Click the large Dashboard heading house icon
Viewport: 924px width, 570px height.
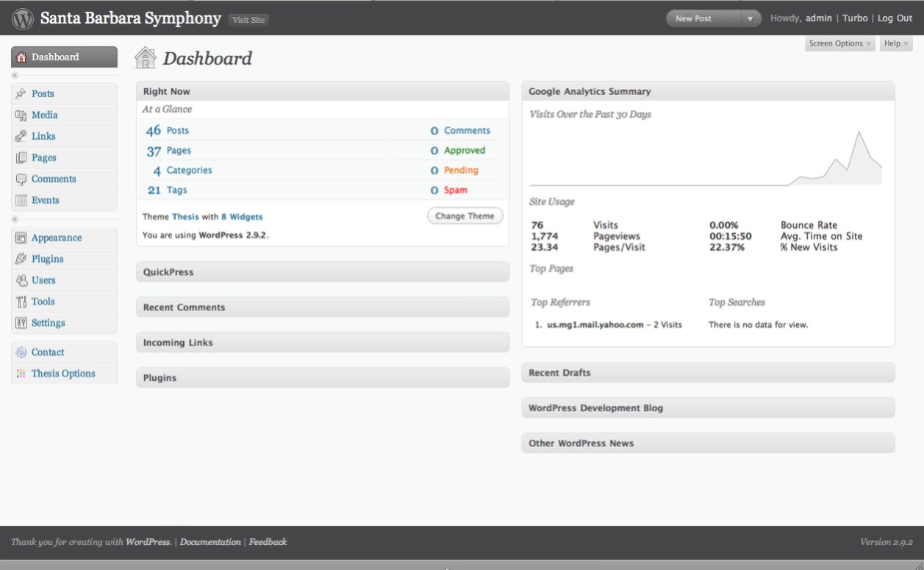(146, 58)
